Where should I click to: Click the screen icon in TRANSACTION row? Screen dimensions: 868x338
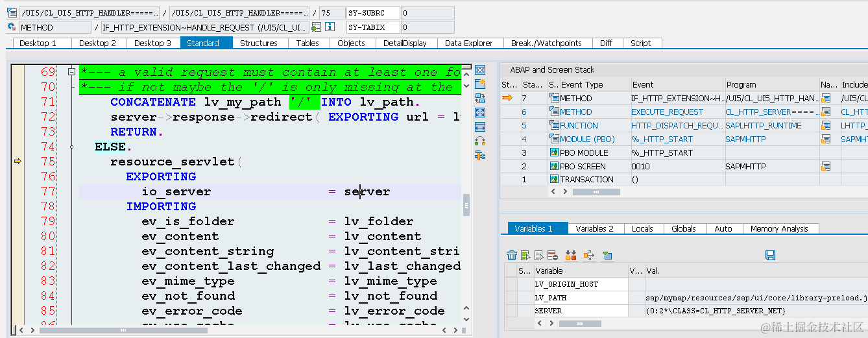point(554,180)
